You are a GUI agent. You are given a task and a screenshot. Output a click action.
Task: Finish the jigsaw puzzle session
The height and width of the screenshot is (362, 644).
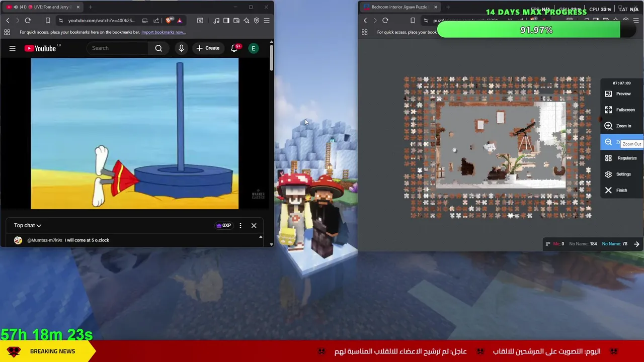pyautogui.click(x=622, y=190)
